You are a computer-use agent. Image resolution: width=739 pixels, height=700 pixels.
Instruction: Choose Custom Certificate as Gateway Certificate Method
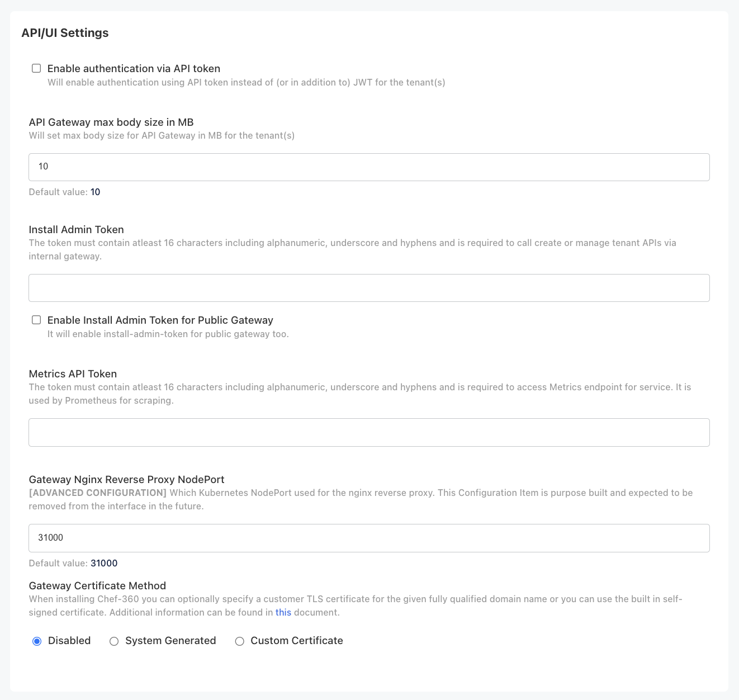coord(240,641)
